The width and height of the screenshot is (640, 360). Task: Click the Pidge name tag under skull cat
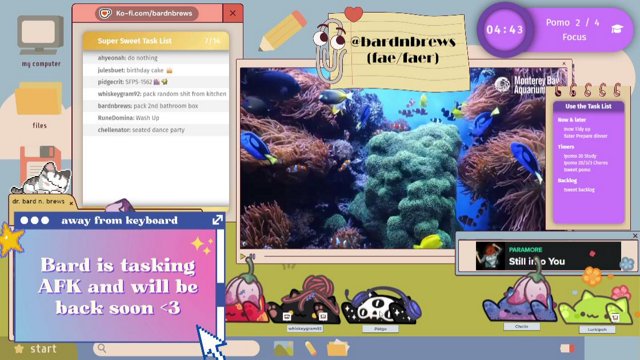click(380, 329)
